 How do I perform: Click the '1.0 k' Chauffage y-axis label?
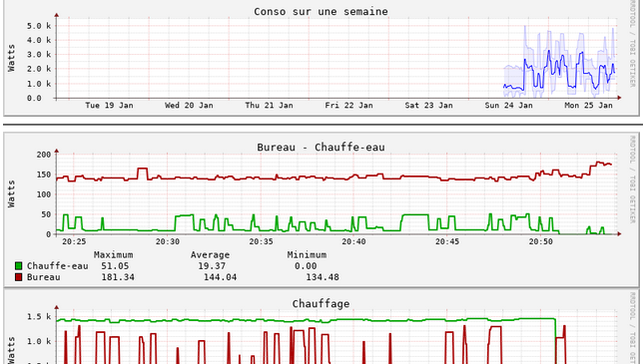(x=39, y=341)
